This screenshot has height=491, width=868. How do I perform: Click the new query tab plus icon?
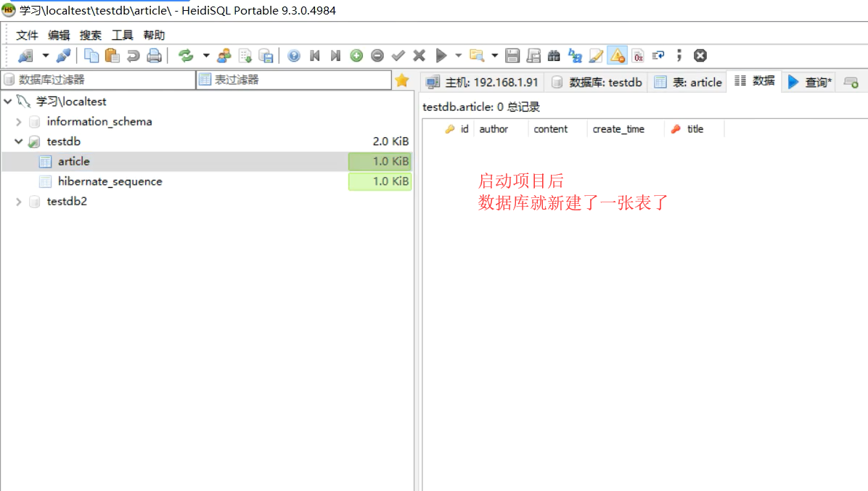(851, 83)
